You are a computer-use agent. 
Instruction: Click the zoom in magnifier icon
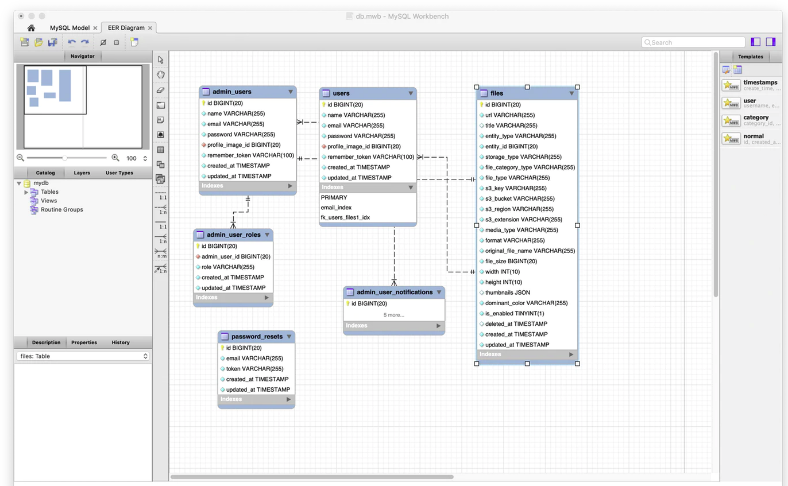[115, 158]
